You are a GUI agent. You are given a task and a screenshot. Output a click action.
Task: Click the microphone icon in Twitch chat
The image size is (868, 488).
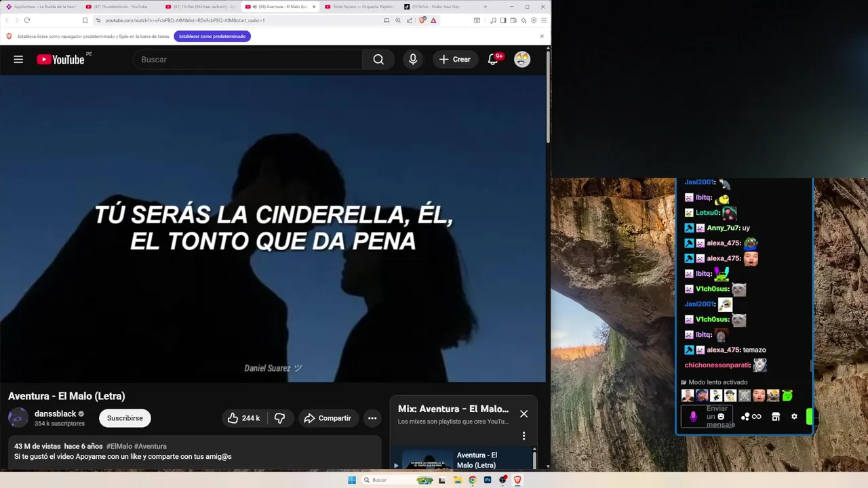693,417
